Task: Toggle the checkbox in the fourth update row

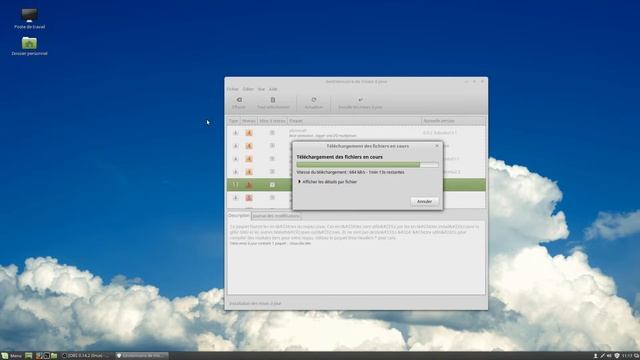Action: click(x=272, y=172)
